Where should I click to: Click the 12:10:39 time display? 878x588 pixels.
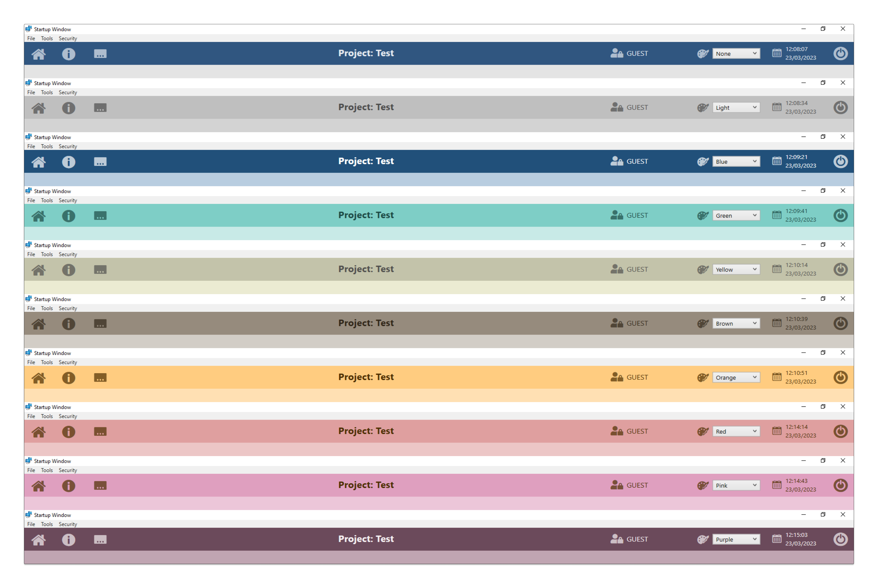point(796,319)
